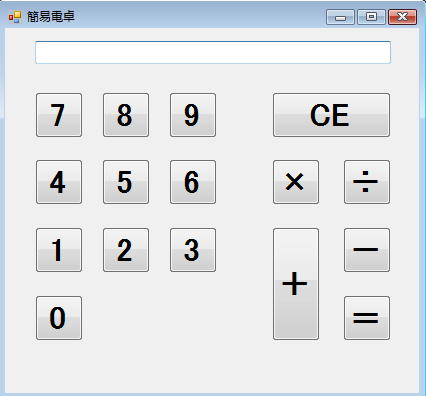Click the number 1 button
426x396 pixels.
click(59, 250)
